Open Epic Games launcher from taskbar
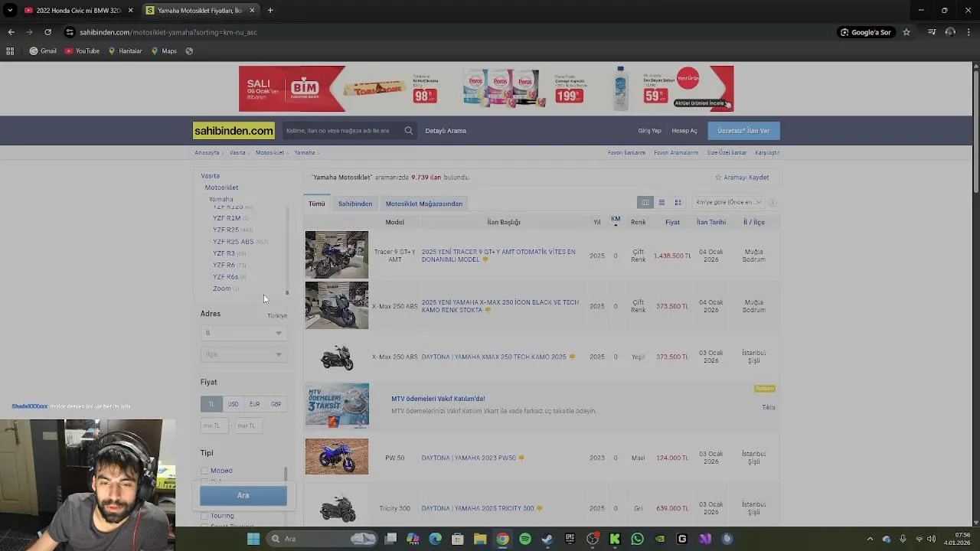 570,539
